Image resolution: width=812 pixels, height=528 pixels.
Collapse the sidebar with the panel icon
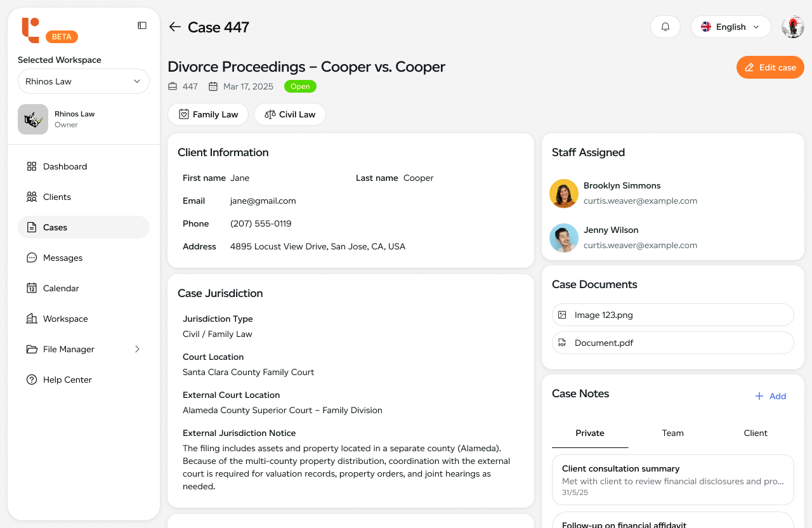142,25
